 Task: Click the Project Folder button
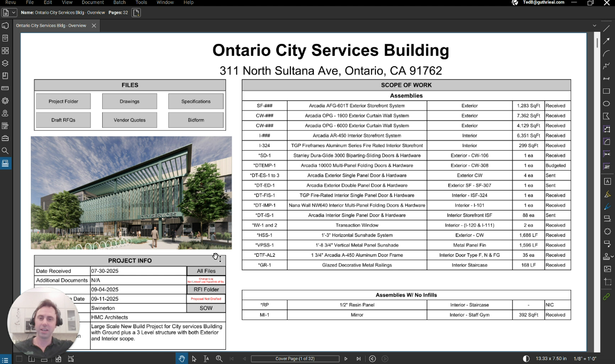(x=63, y=101)
